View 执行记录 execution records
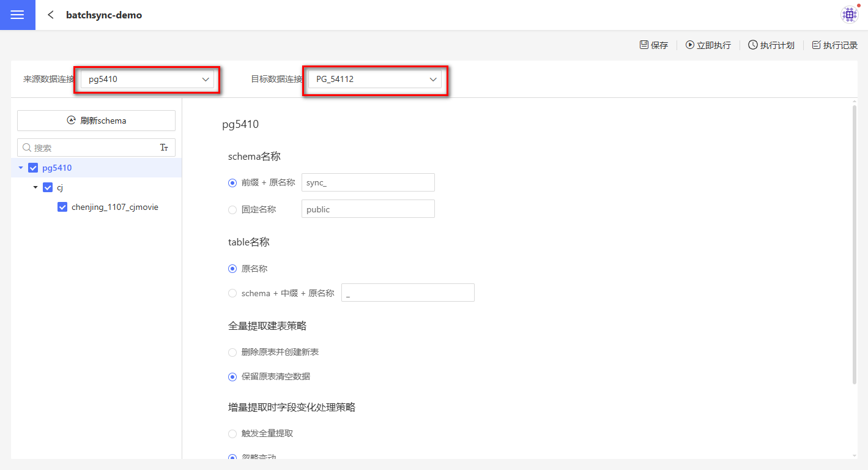 click(835, 45)
